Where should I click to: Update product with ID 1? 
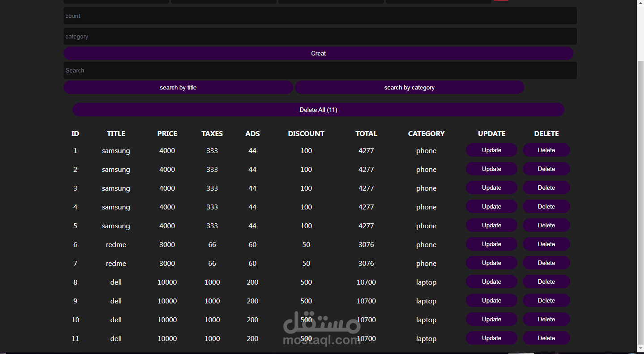pyautogui.click(x=491, y=150)
